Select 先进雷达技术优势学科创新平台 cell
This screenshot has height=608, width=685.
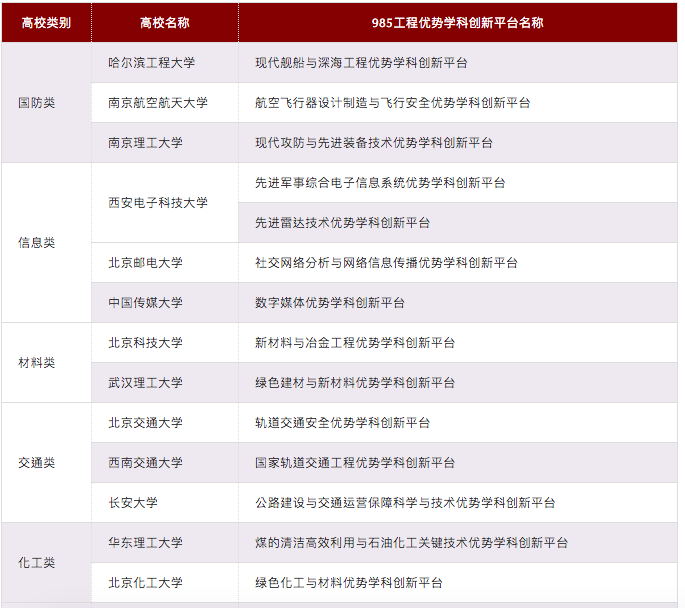point(458,223)
